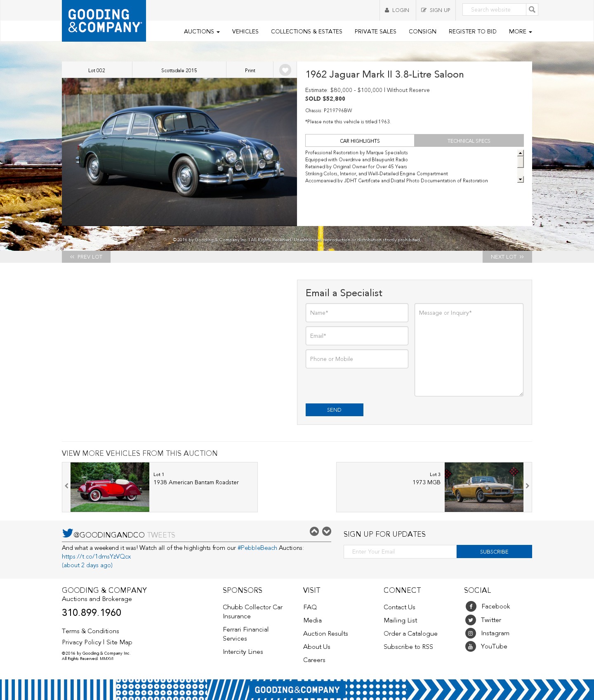Open the #PebbleBeach hashtag link
Screen dimensions: 594x700
[x=257, y=548]
